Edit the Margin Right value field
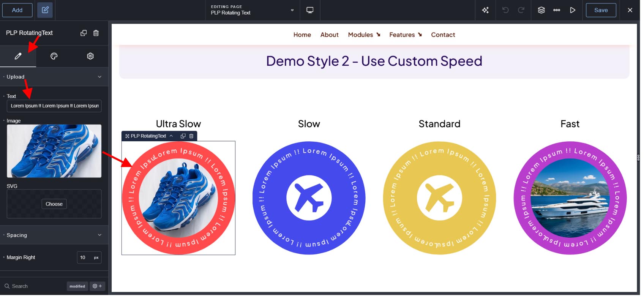Screen dimensions: 644x297 click(84, 258)
